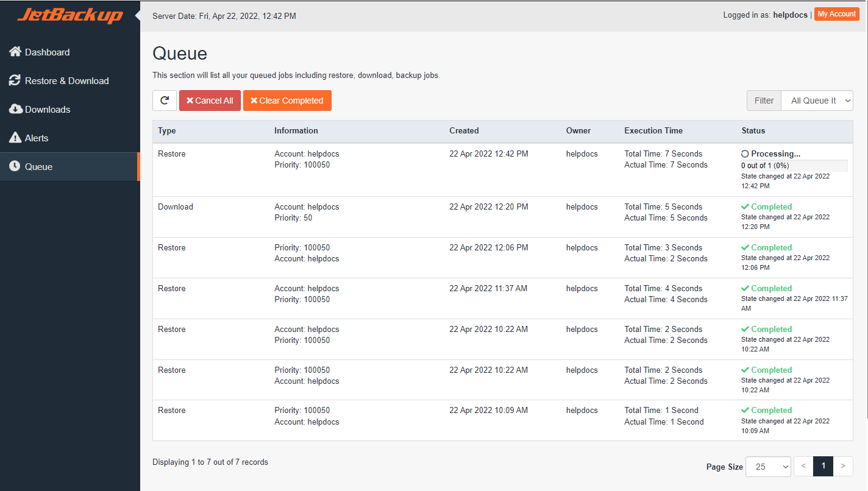Click the 22 Apr 2022 10:09 AM created cell

(x=488, y=411)
